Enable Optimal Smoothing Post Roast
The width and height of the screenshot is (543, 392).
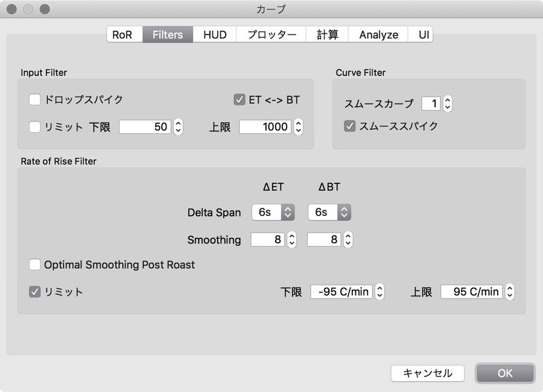click(34, 265)
